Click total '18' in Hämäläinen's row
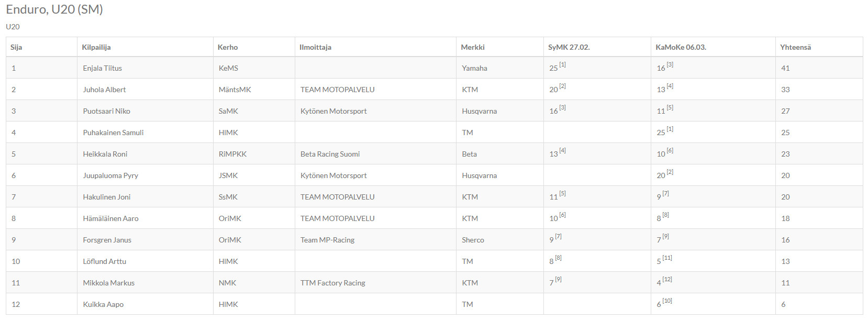Image resolution: width=868 pixels, height=320 pixels. tap(785, 218)
